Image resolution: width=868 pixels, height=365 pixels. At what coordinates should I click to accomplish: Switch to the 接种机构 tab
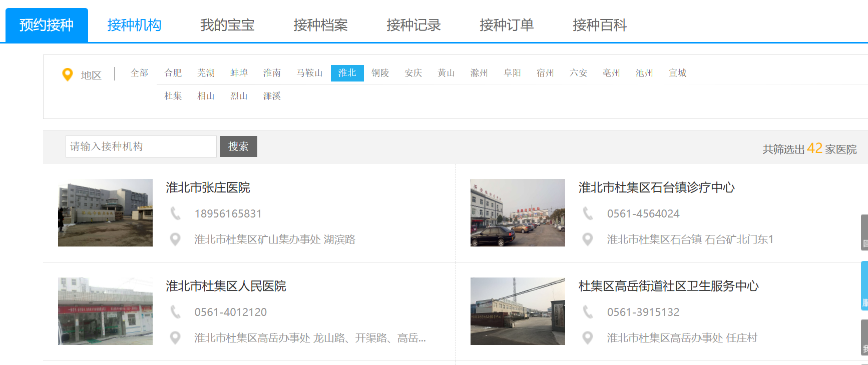pyautogui.click(x=134, y=25)
